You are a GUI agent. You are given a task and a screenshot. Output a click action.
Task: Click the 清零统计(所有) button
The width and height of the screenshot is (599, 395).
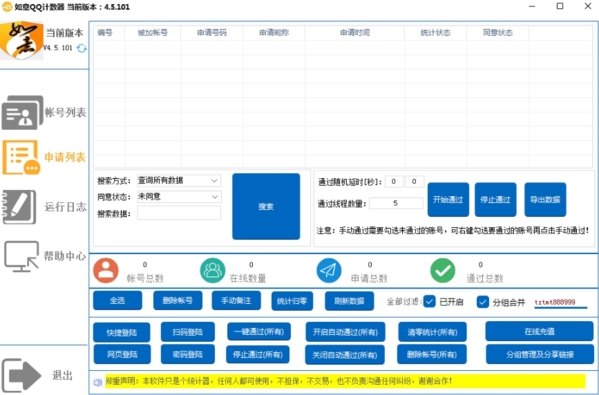coord(432,332)
